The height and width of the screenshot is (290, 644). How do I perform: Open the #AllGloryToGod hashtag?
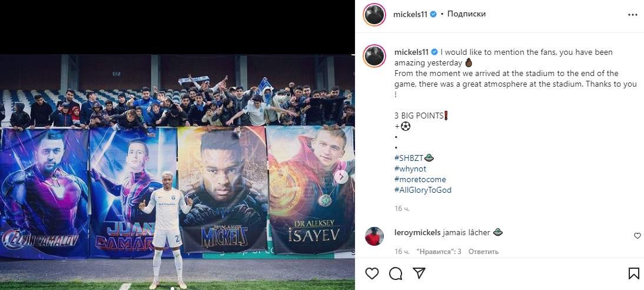[x=423, y=190]
